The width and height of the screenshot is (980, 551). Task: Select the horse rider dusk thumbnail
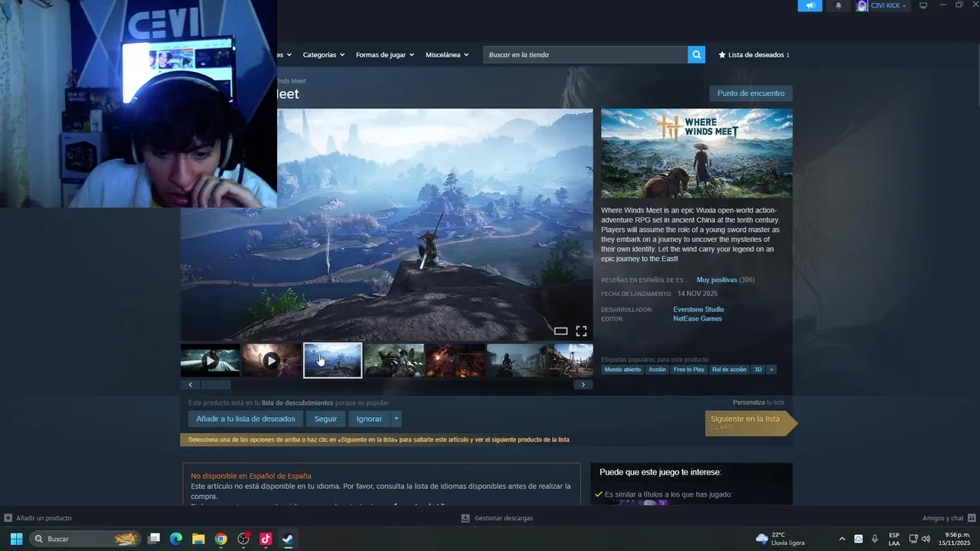pos(517,360)
